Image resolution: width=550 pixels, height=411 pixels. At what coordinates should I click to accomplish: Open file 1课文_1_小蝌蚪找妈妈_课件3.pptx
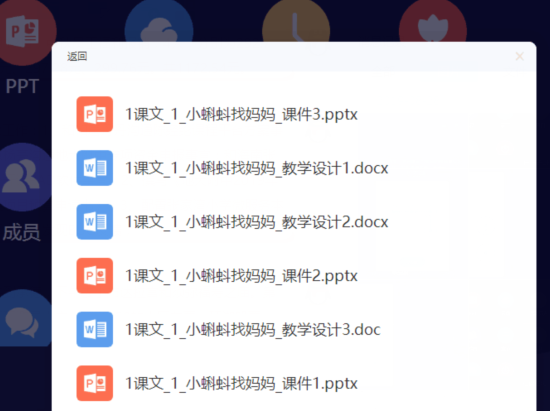point(241,114)
